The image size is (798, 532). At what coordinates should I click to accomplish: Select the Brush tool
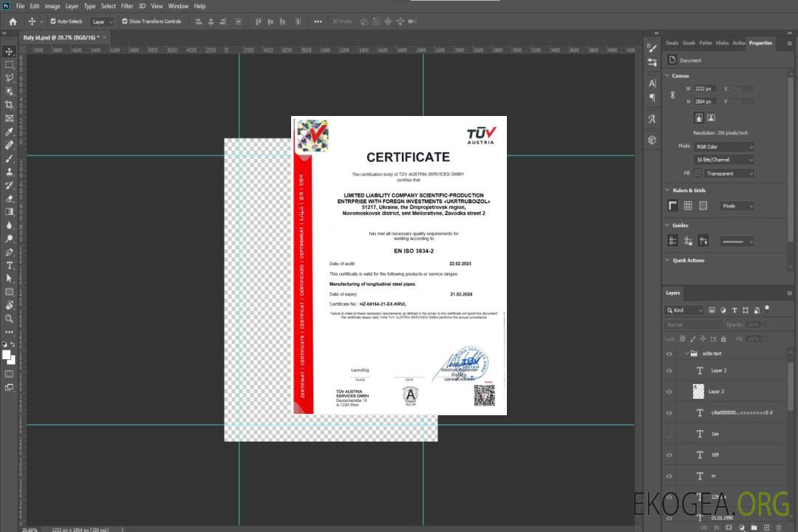tap(9, 158)
